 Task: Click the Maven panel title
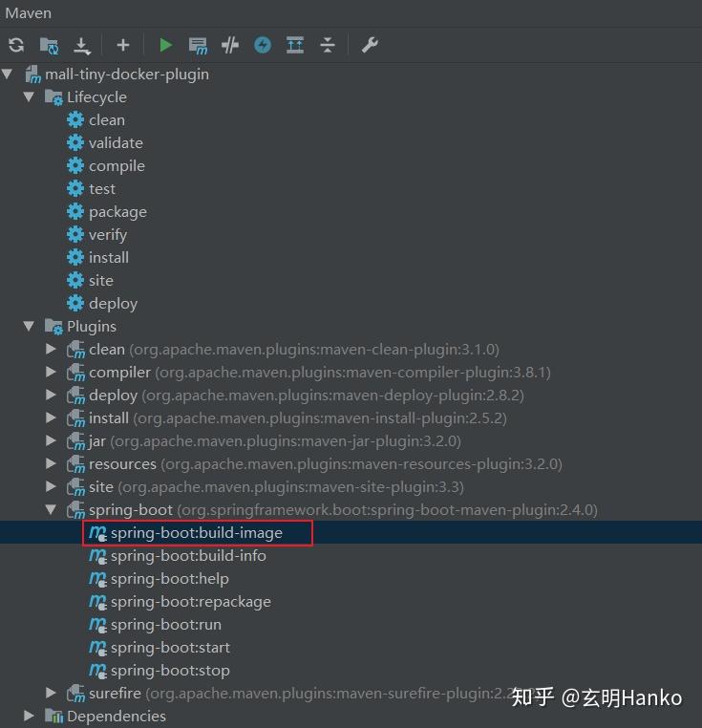pos(28,13)
